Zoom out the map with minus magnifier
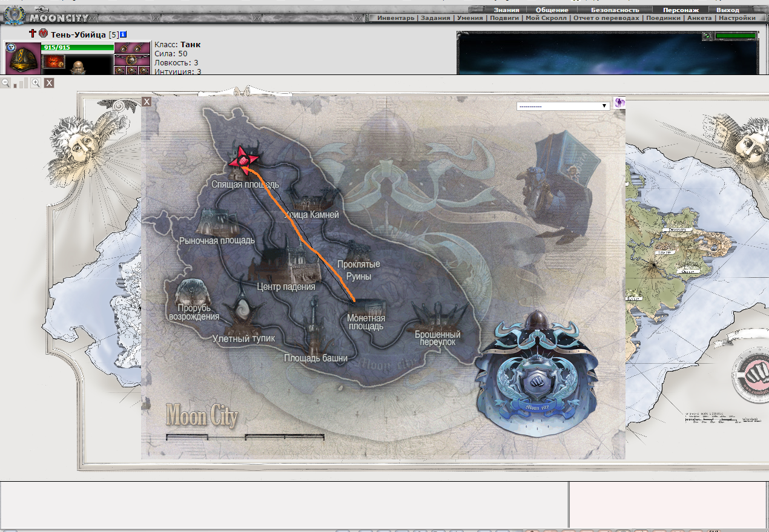This screenshot has height=532, width=769. click(5, 82)
